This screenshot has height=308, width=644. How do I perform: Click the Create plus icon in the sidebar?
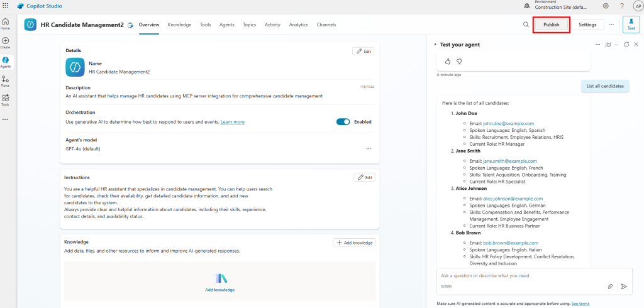click(6, 41)
